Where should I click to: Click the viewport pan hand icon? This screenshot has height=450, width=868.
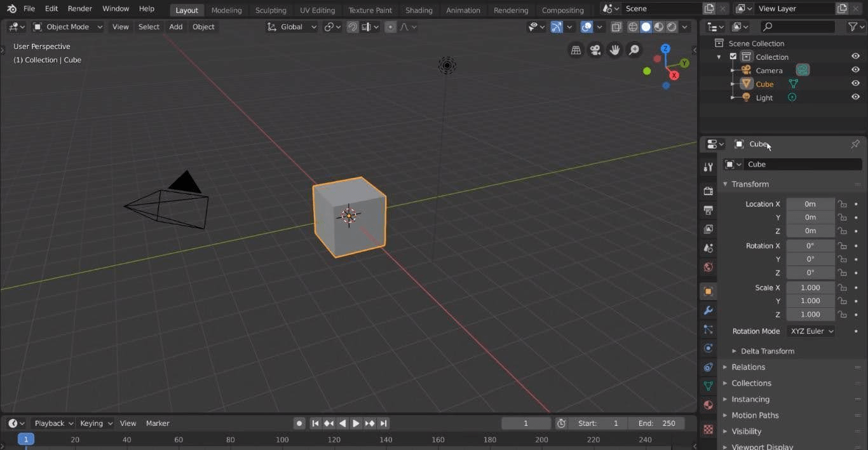[614, 50]
